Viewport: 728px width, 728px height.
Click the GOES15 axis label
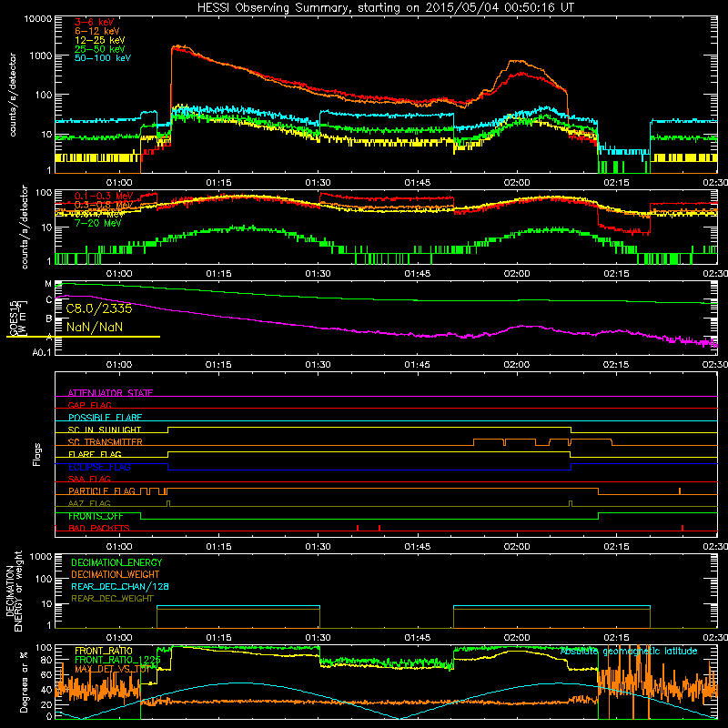click(x=14, y=318)
